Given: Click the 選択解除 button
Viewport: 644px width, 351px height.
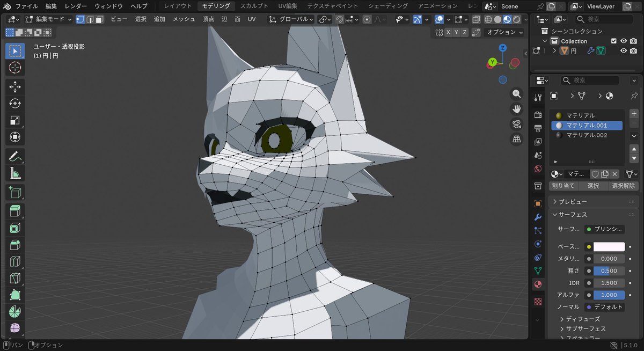Looking at the screenshot, I should point(624,186).
